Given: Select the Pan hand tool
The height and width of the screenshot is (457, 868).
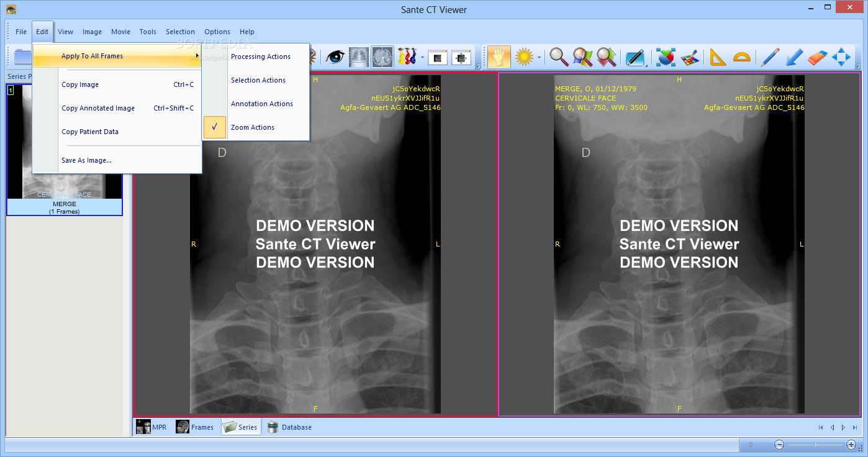Looking at the screenshot, I should (x=499, y=57).
